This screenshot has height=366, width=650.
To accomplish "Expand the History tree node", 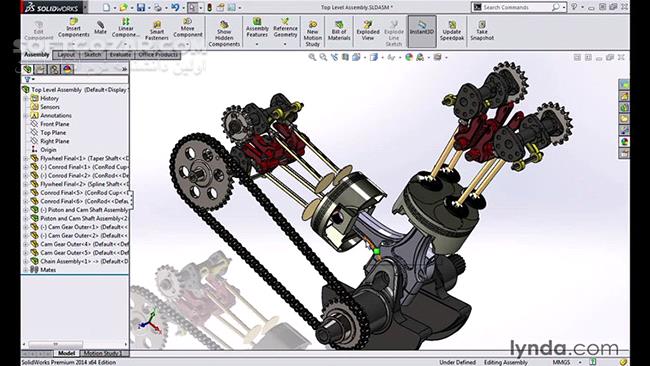I will tap(26, 99).
